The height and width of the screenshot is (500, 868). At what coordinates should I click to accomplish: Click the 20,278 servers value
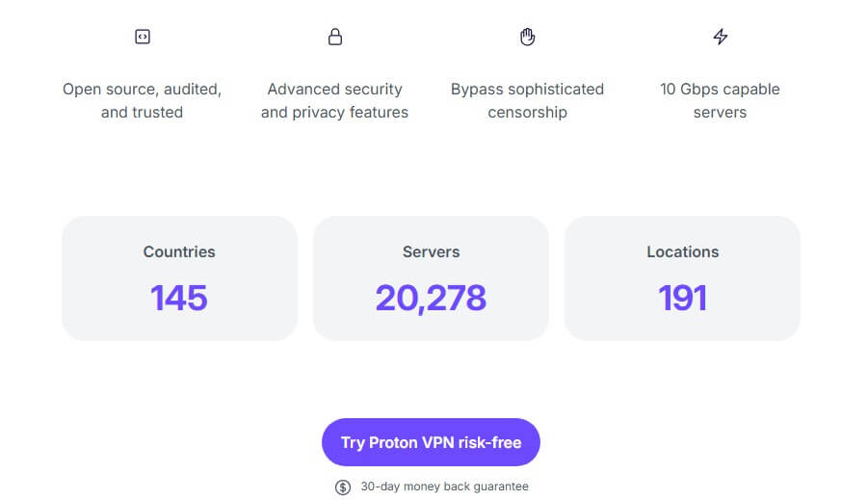point(432,299)
